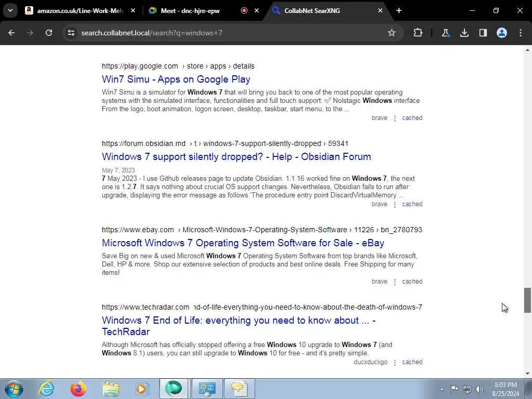The height and width of the screenshot is (399, 532).
Task: Select the CollabNet SearXNG tab
Action: point(312,10)
